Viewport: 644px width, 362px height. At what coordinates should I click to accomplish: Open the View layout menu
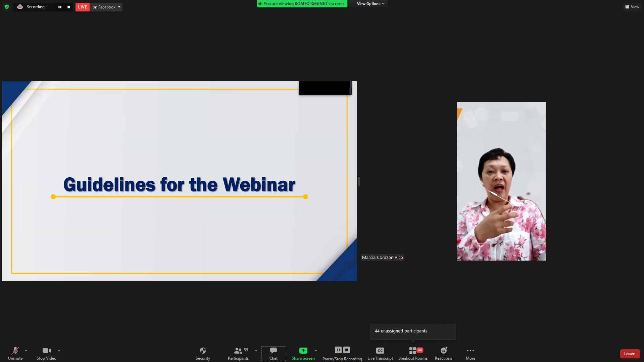click(632, 7)
